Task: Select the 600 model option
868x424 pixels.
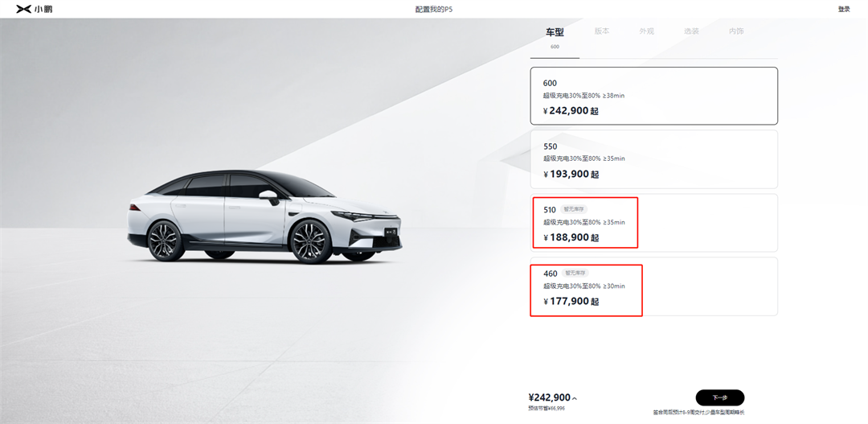Action: 653,96
